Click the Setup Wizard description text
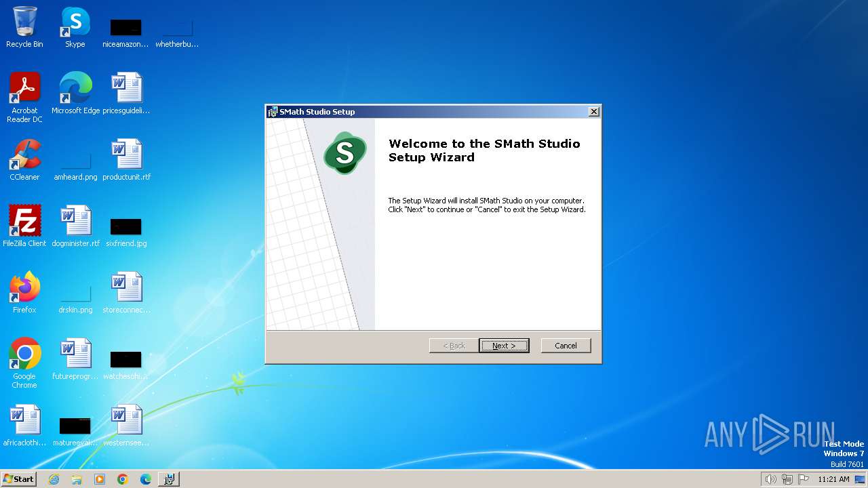The image size is (868, 488). click(486, 205)
